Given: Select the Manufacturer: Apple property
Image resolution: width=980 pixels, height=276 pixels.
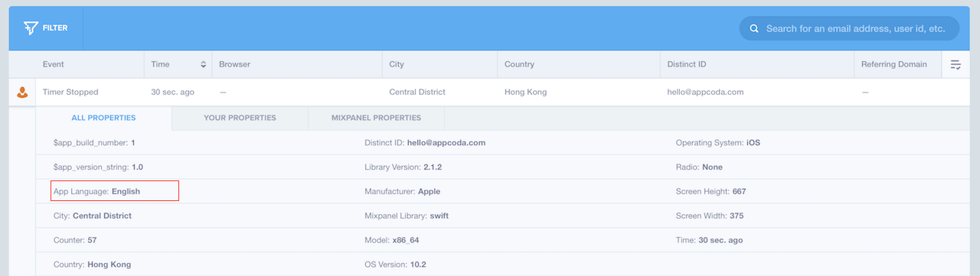Looking at the screenshot, I should pos(403,191).
